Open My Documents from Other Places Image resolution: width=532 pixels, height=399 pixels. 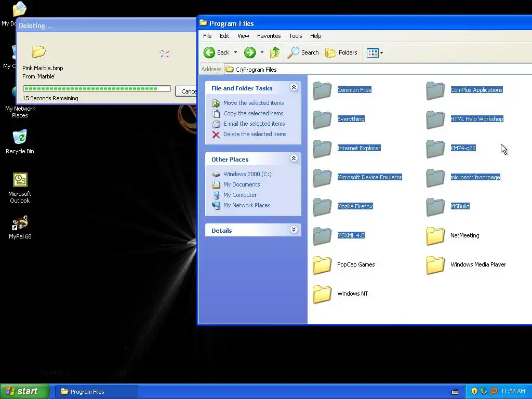tap(242, 184)
